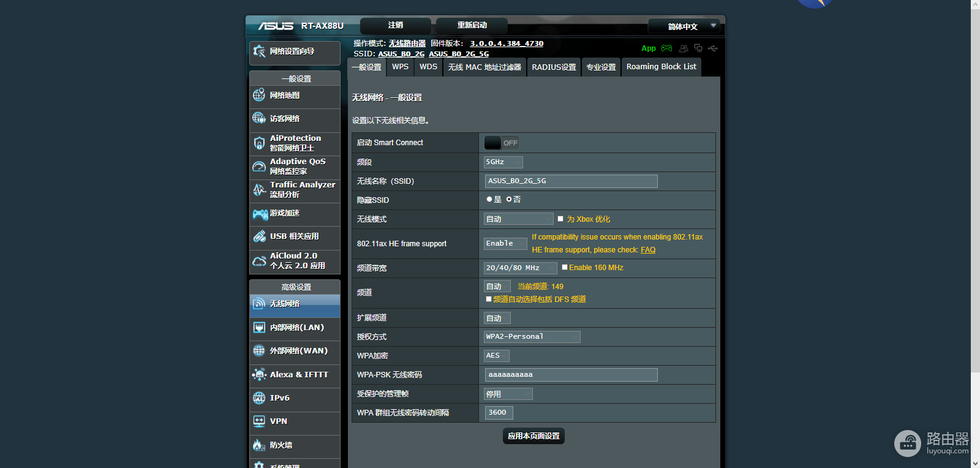Open the channel 自动 dropdown

[497, 287]
